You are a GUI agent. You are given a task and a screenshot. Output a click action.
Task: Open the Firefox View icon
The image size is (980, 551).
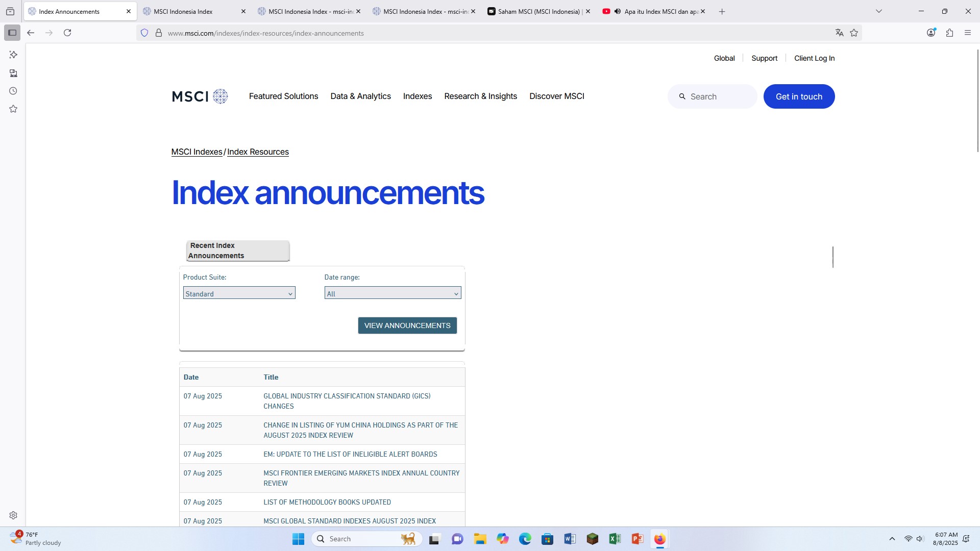[10, 11]
